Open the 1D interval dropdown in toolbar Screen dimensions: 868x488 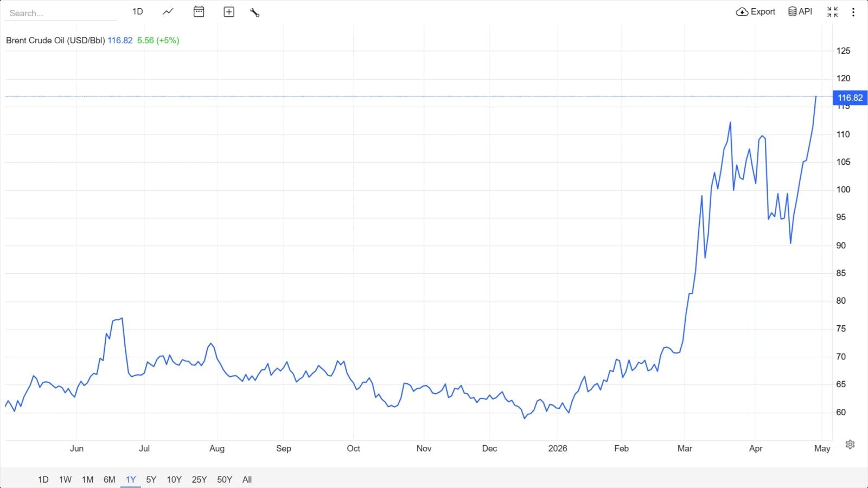click(138, 11)
